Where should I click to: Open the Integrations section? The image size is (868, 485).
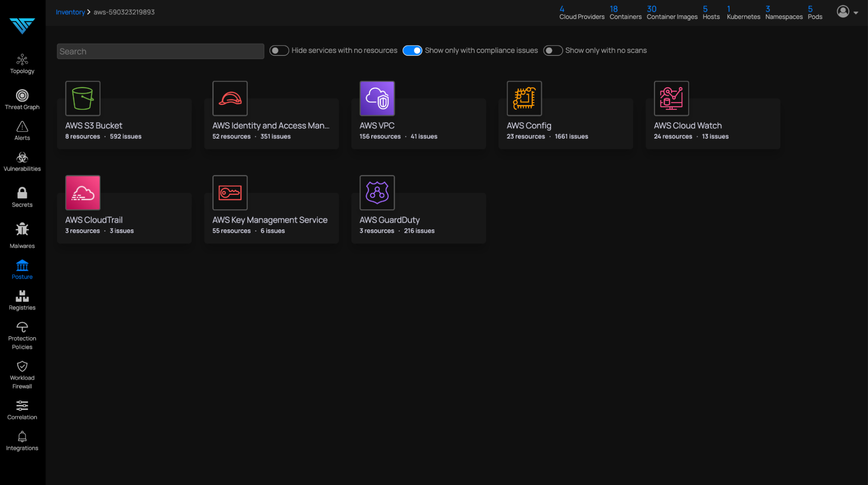coord(22,441)
